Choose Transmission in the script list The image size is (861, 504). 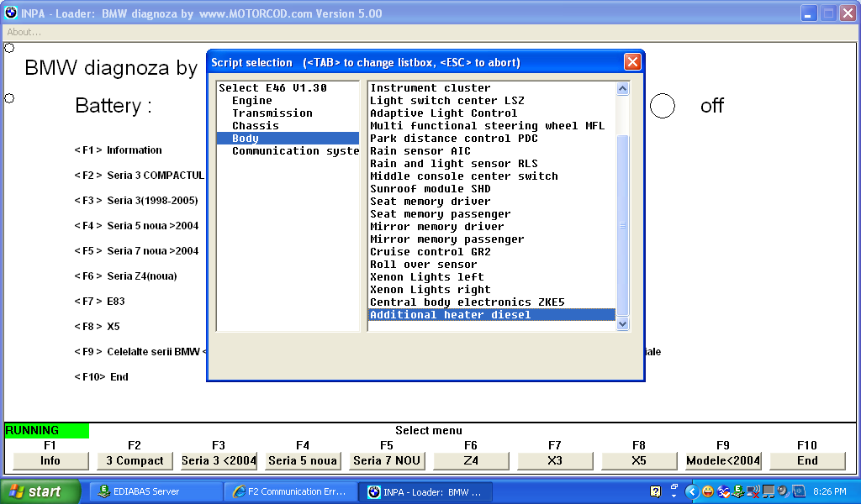(x=272, y=113)
